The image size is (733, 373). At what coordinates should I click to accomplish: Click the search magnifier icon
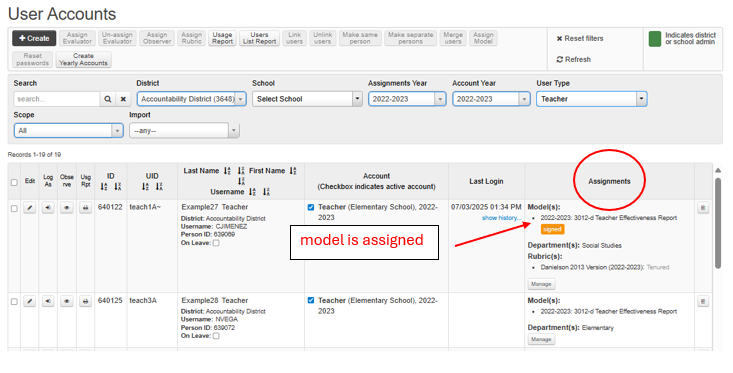(108, 99)
